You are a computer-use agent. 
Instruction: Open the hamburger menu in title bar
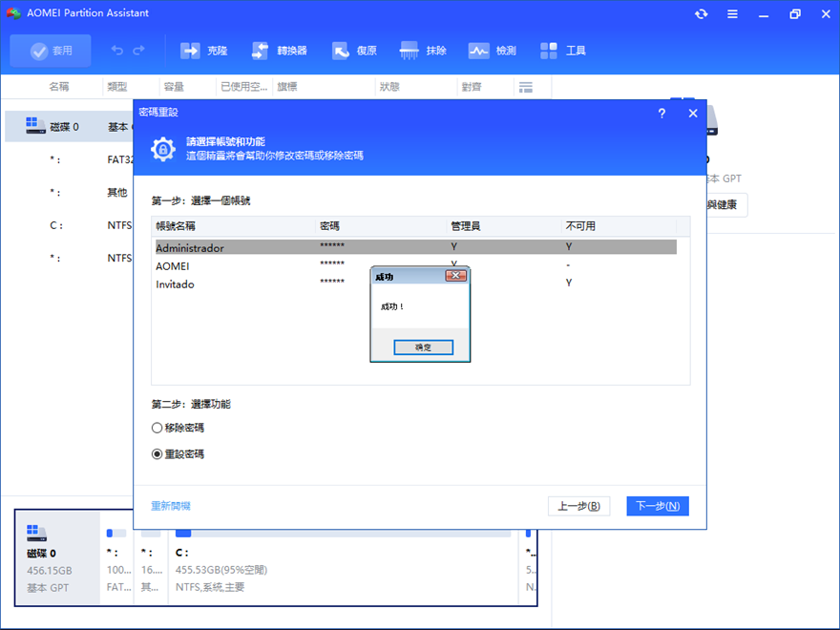click(732, 14)
